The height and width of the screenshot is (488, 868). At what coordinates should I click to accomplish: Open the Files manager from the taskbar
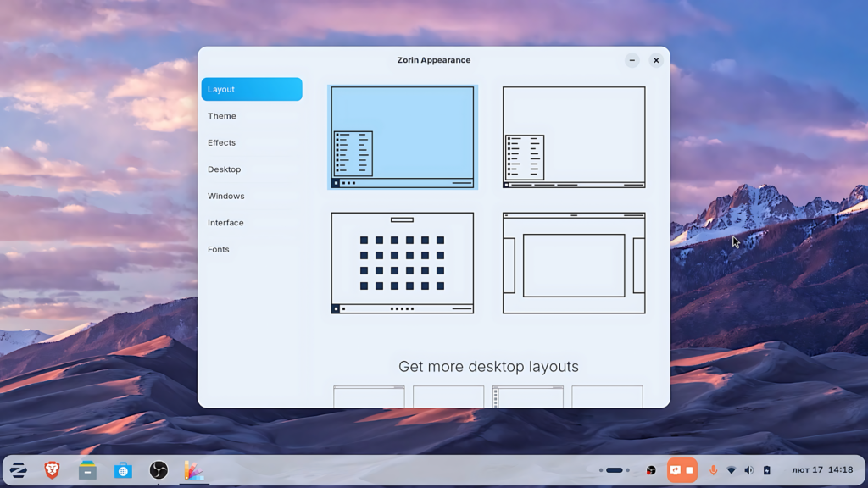(87, 470)
